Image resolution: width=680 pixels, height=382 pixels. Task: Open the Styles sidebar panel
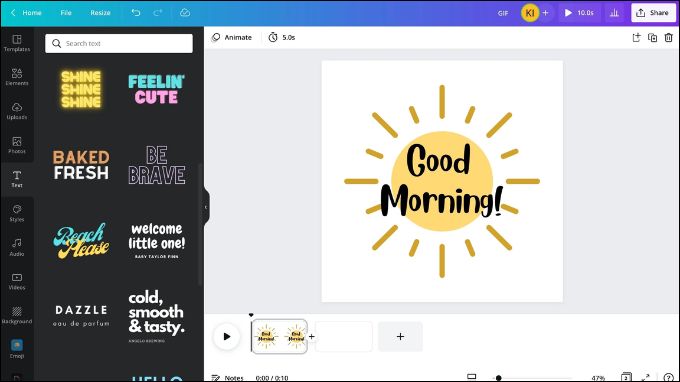17,213
